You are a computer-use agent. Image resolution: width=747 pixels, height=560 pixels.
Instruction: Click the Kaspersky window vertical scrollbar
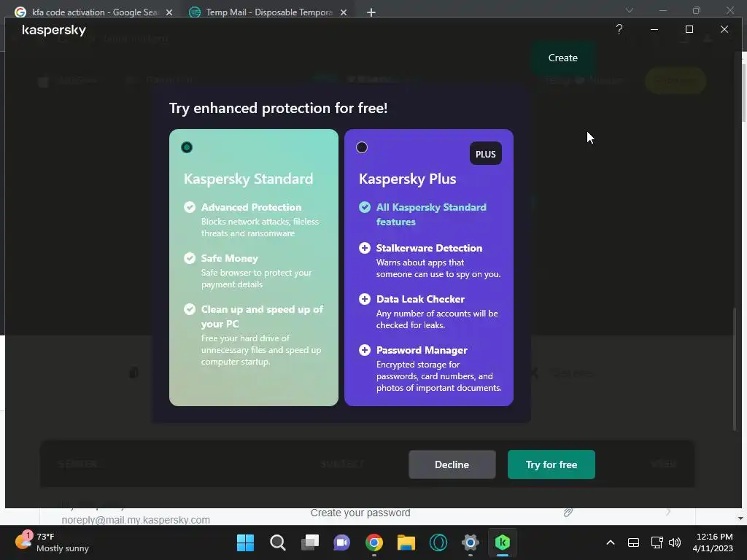tap(734, 369)
